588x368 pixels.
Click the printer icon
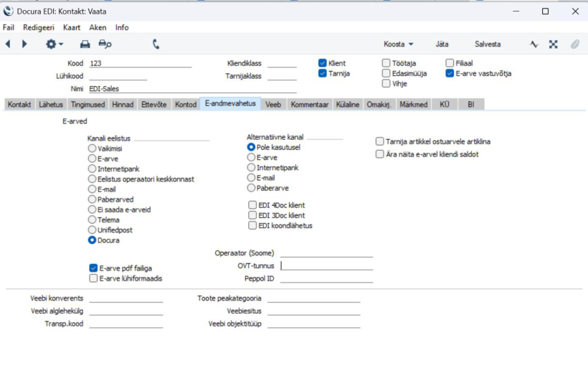point(85,44)
